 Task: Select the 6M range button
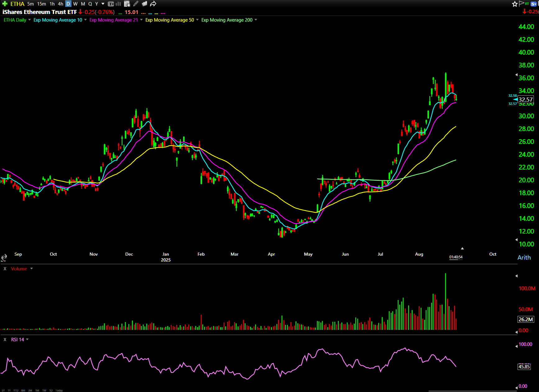[23, 390]
